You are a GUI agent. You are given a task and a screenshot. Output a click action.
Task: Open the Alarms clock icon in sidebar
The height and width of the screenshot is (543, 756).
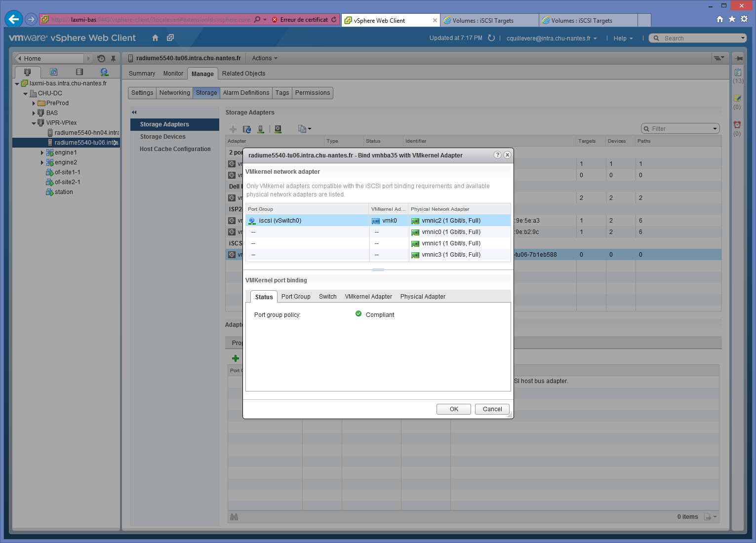coord(737,125)
